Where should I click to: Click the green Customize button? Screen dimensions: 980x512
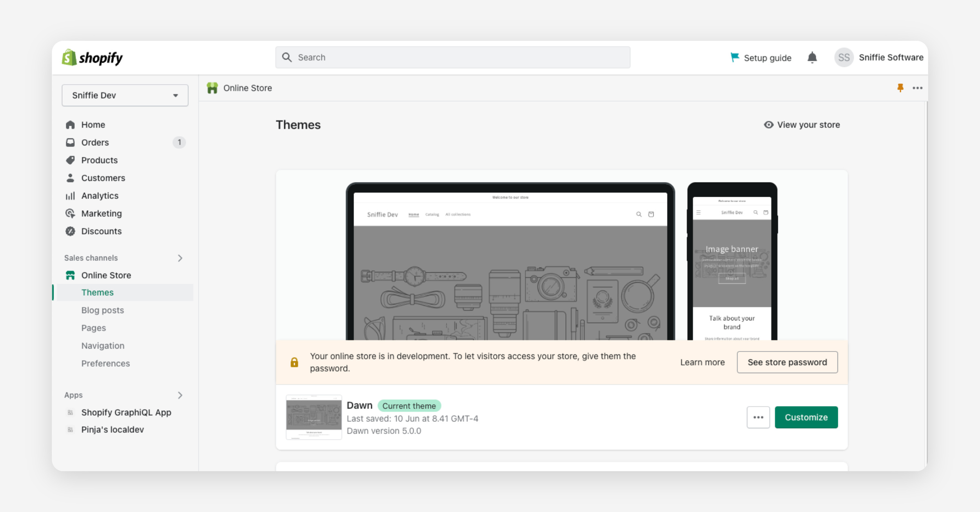(806, 417)
